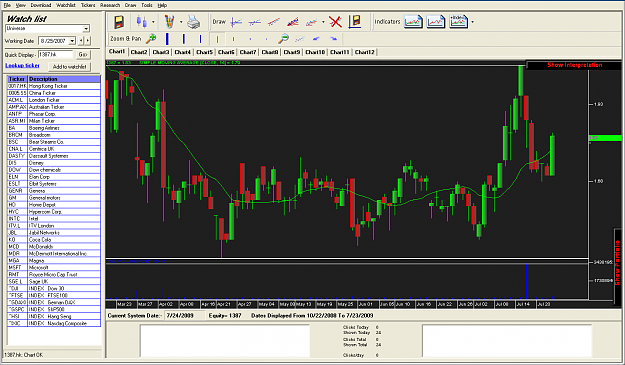
Task: Click the zoom in magnifier icon
Action: click(151, 39)
